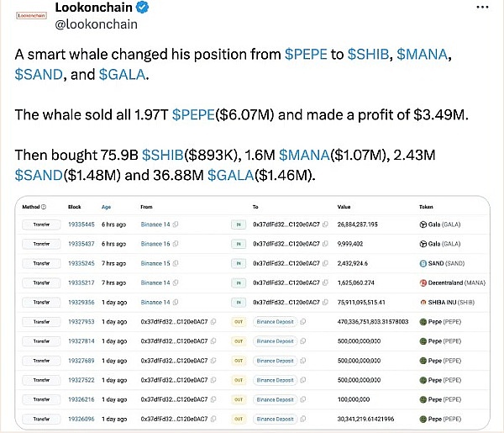This screenshot has height=433, width=504.
Task: Click the SAND token icon
Action: click(423, 263)
